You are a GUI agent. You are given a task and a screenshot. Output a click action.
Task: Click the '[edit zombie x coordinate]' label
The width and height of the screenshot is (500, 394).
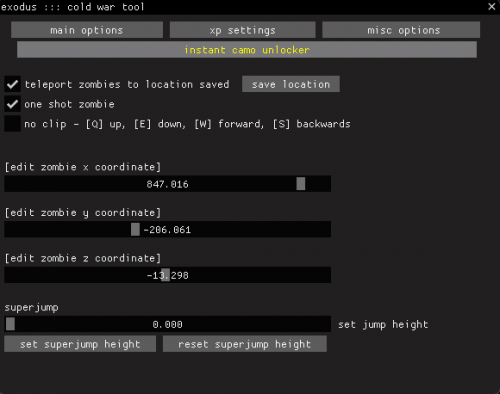pos(83,167)
